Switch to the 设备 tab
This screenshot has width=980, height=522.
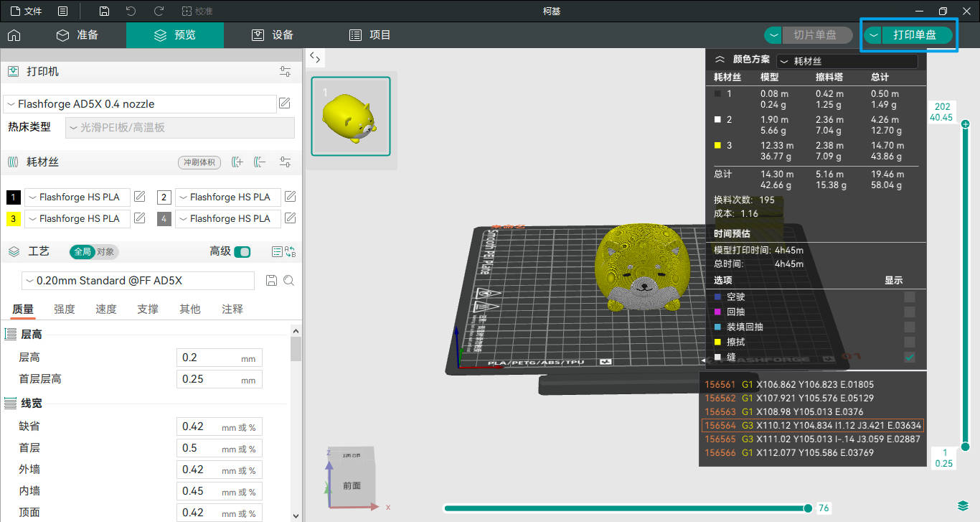coord(273,35)
